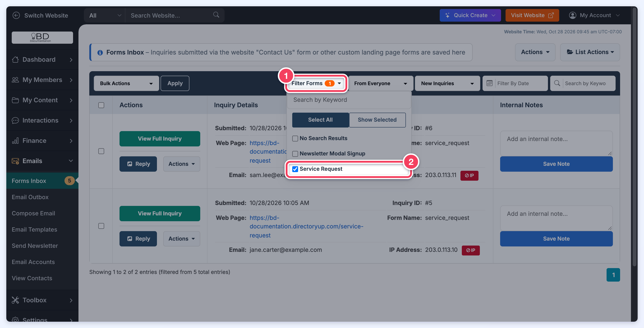Screen dimensions: 644x328
Task: Click the Emails envelope icon
Action: (15, 161)
